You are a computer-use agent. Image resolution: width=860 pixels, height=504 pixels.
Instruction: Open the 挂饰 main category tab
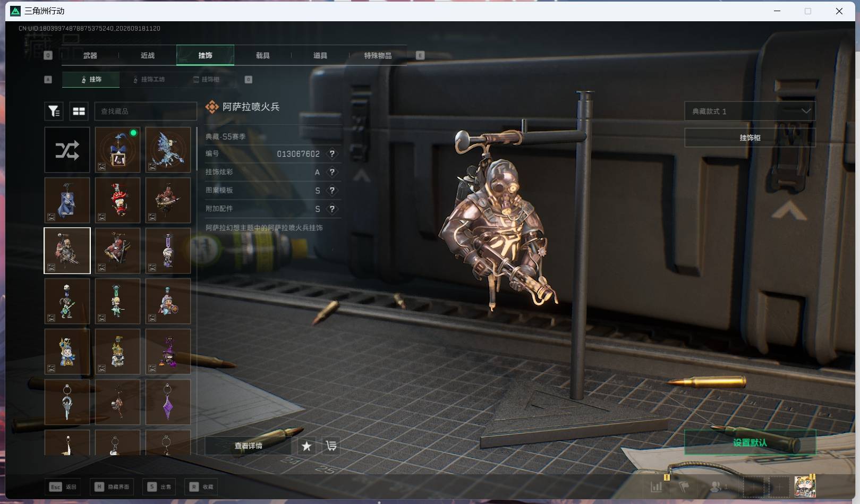pos(205,55)
